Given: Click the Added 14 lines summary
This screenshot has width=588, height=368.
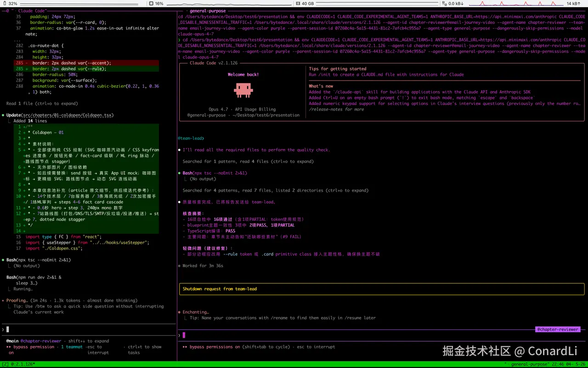Looking at the screenshot, I should click(30, 121).
